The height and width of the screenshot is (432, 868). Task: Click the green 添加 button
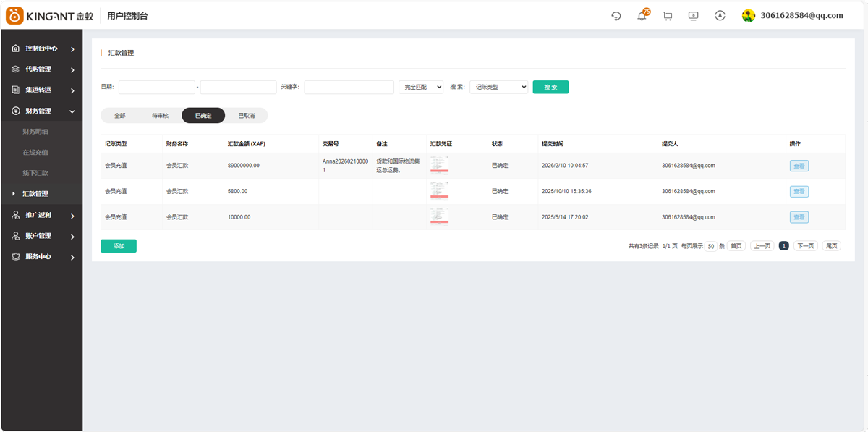tap(119, 246)
